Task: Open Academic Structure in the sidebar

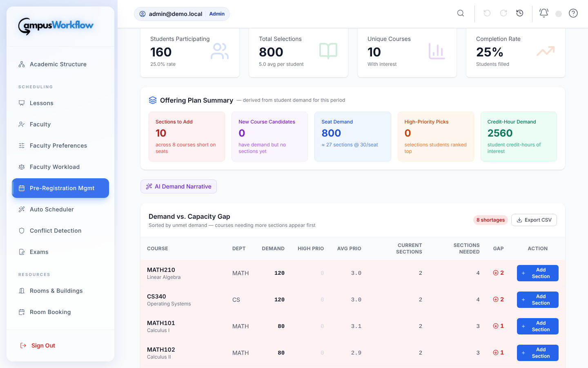Action: (x=60, y=64)
